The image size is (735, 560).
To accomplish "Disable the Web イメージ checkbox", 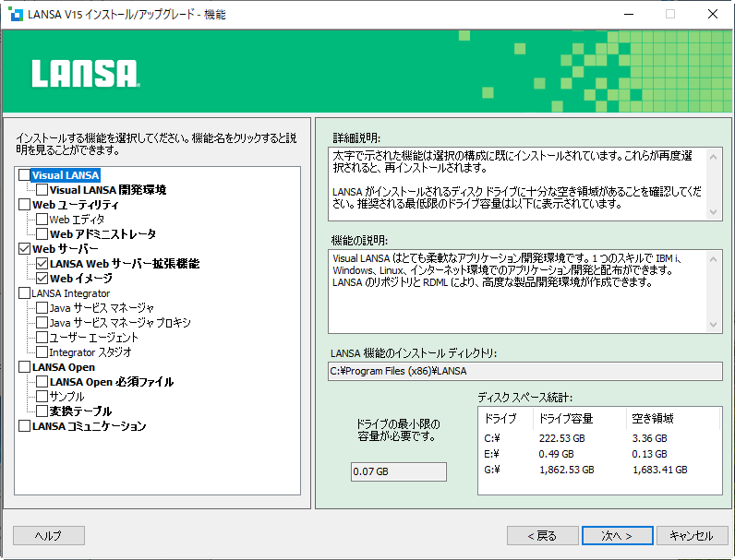I will [42, 278].
